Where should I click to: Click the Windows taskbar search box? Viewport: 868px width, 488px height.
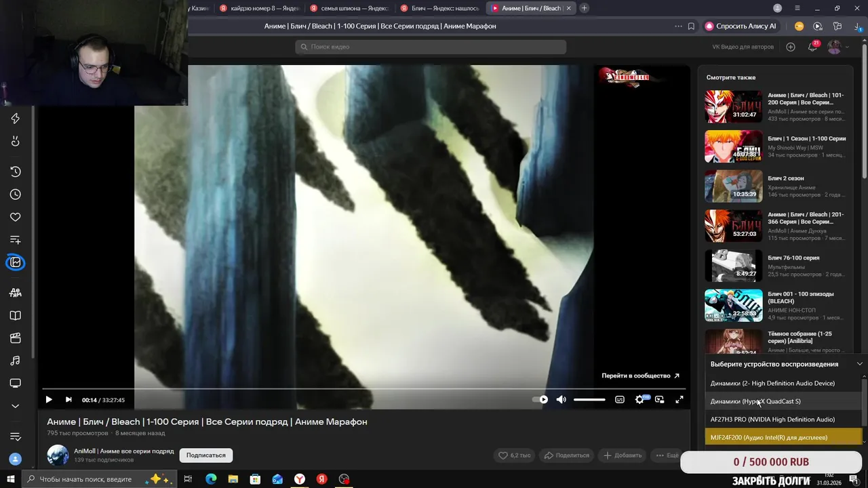pos(99,479)
